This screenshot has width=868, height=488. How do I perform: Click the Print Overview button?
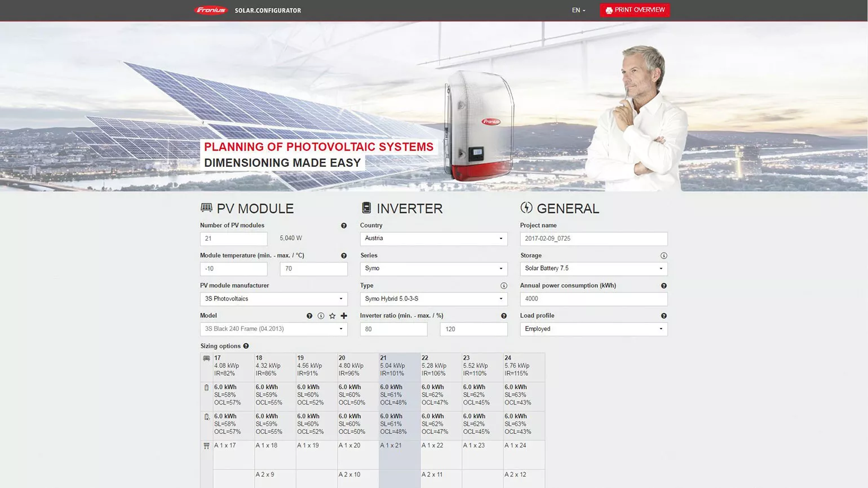pyautogui.click(x=635, y=10)
